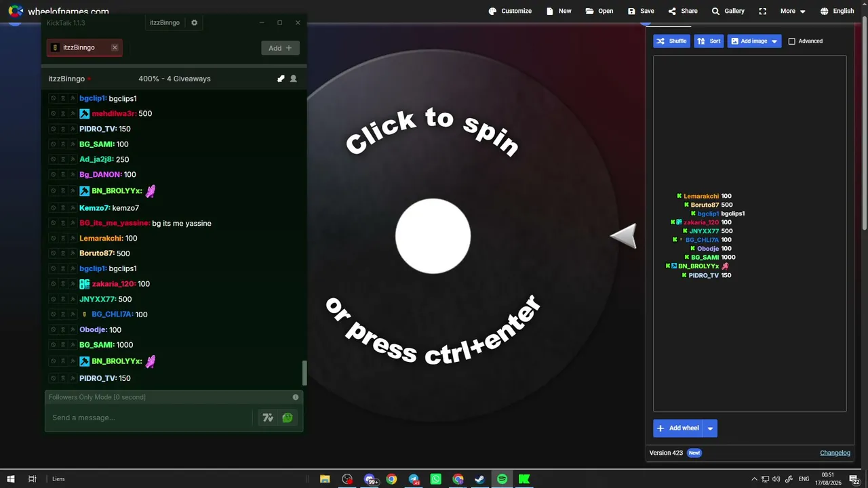Click the wheel center to spin

(433, 236)
